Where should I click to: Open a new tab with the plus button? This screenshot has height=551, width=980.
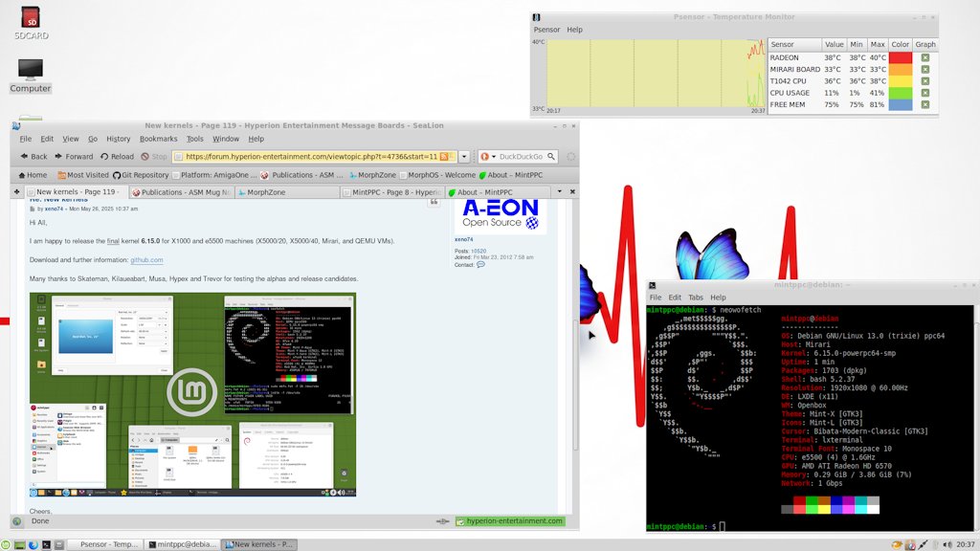click(17, 191)
